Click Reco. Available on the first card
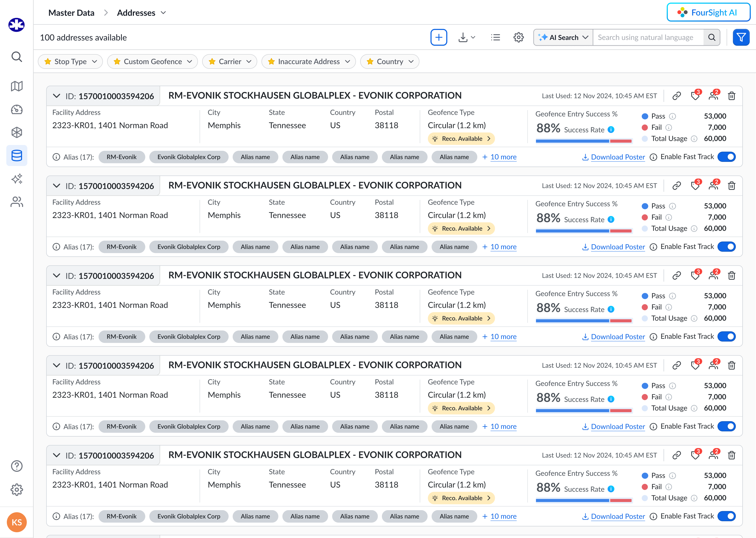This screenshot has height=538, width=756. click(x=461, y=139)
